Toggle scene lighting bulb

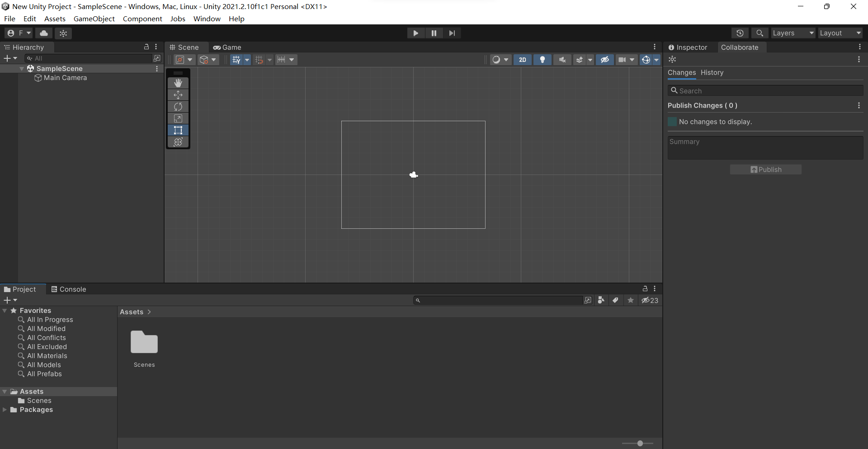542,60
